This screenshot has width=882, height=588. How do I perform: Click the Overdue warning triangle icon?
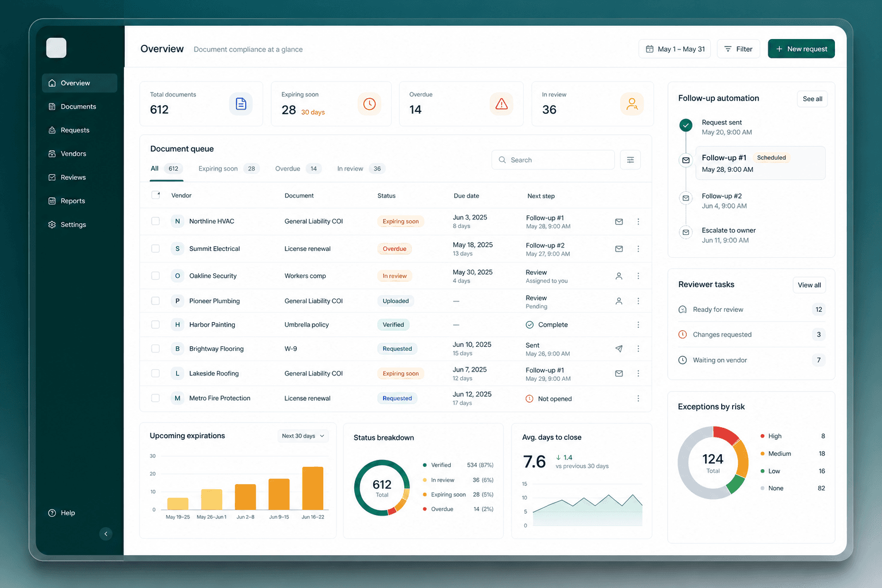click(501, 104)
